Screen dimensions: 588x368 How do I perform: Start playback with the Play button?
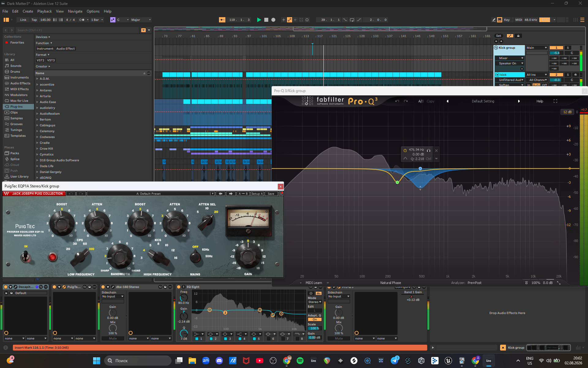pyautogui.click(x=259, y=20)
